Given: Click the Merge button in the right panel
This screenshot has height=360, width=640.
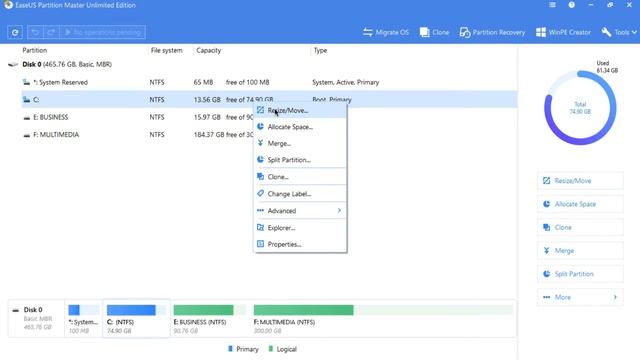Looking at the screenshot, I should 580,251.
